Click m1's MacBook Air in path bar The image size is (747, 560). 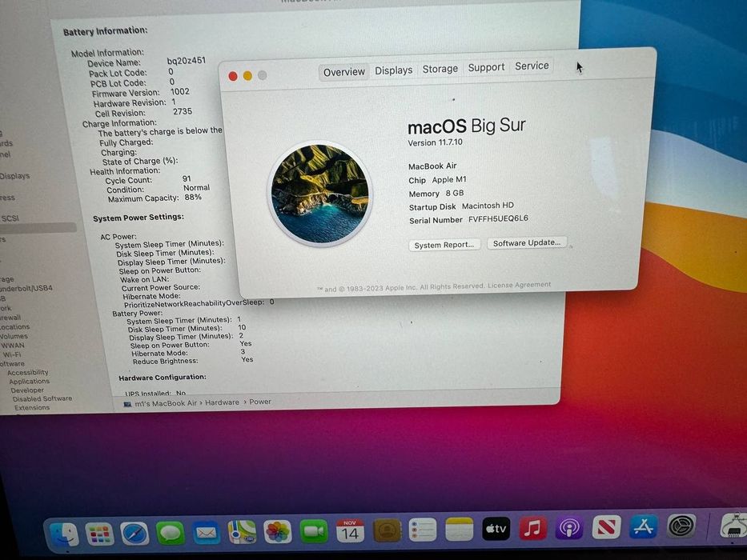pos(165,403)
